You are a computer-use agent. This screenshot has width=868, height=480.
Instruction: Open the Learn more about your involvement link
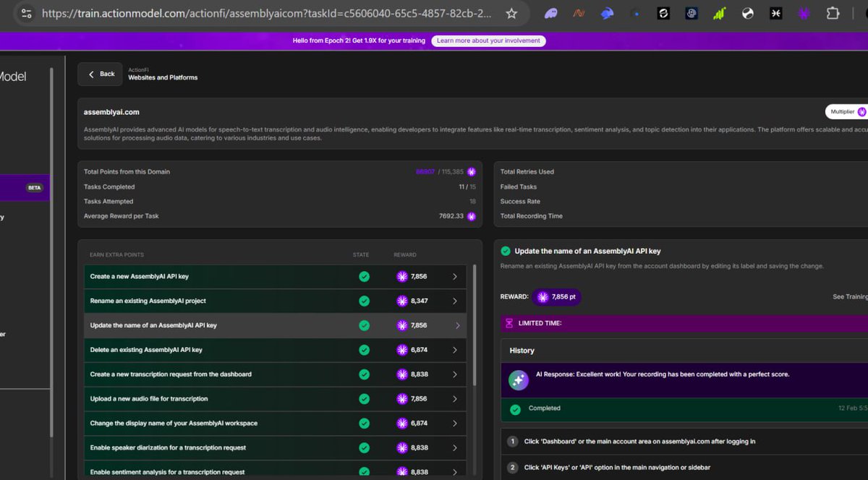click(x=488, y=40)
